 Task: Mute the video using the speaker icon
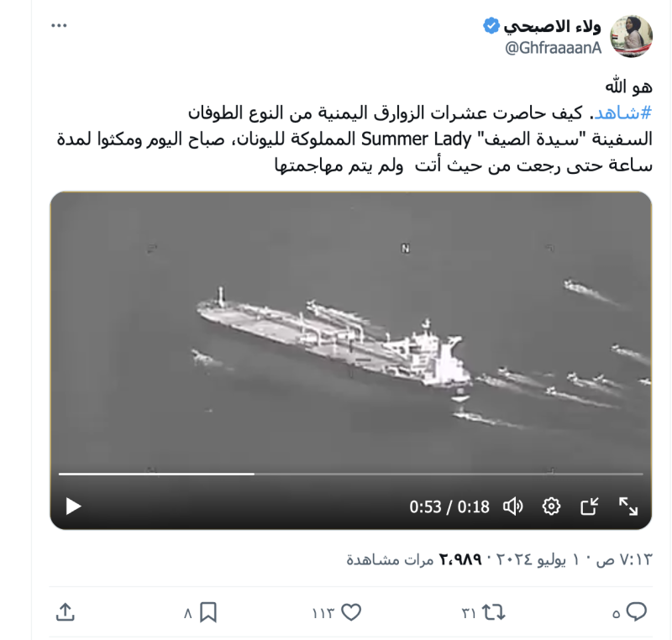(512, 506)
